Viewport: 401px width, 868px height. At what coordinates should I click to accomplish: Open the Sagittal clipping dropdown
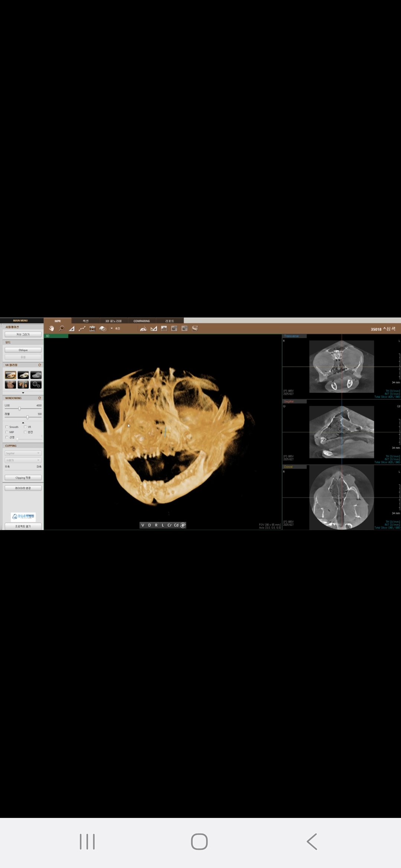click(x=23, y=453)
